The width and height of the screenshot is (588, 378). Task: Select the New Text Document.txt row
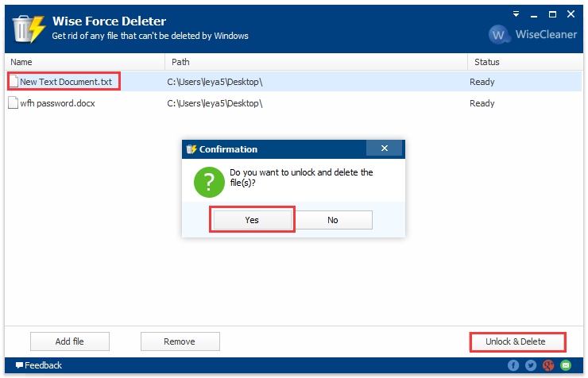click(293, 82)
